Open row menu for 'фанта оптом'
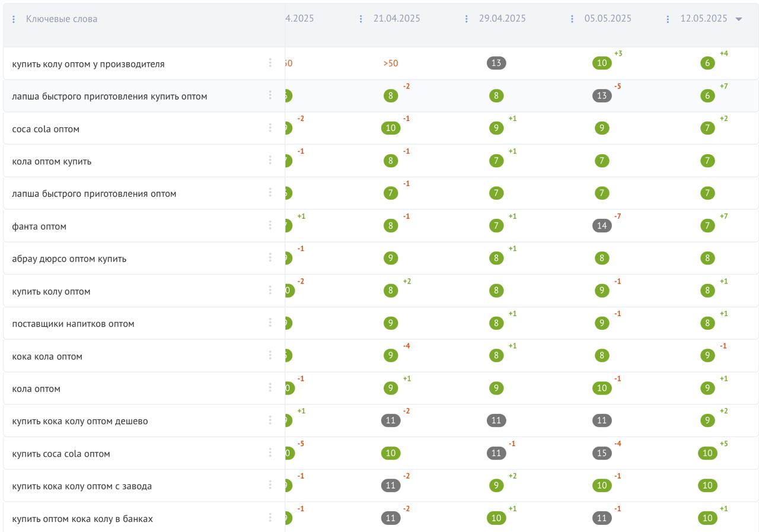The width and height of the screenshot is (759, 532). [270, 225]
